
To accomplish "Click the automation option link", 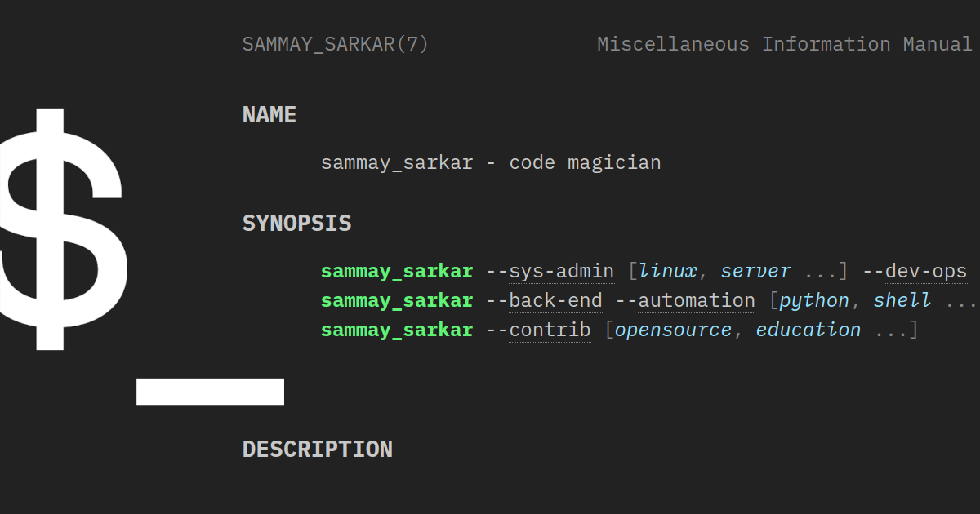I will coord(697,300).
